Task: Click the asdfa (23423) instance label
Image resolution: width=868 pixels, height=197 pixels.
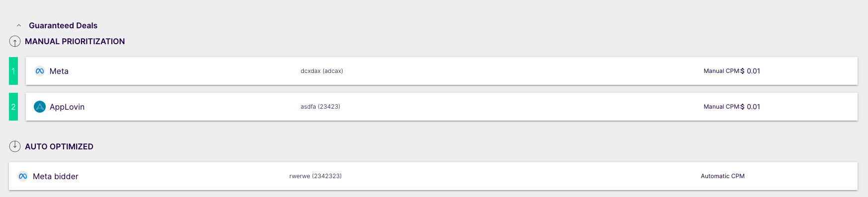Action: pyautogui.click(x=320, y=107)
